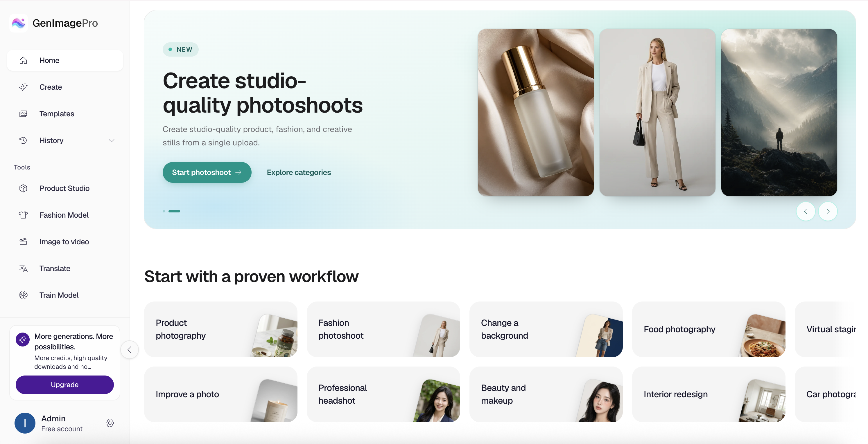Viewport: 868px width, 444px height.
Task: Open the Improve a photo card
Action: coord(221,394)
